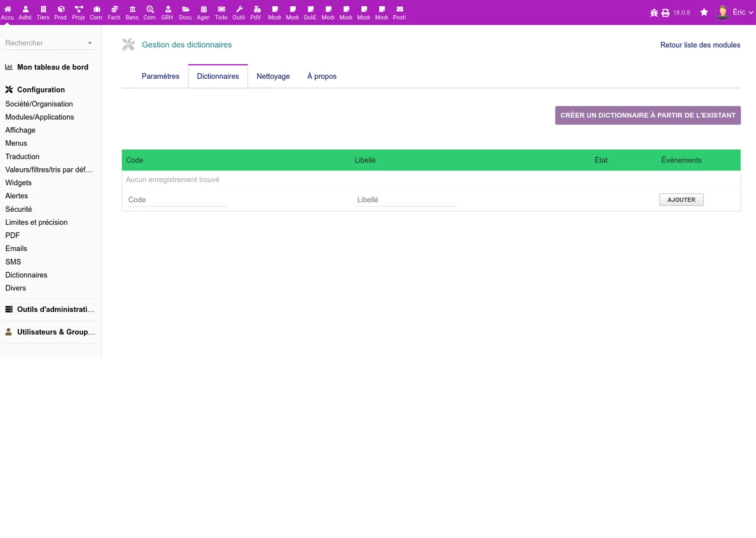The image size is (756, 538).
Task: Open the Tiers building icon
Action: click(x=43, y=10)
